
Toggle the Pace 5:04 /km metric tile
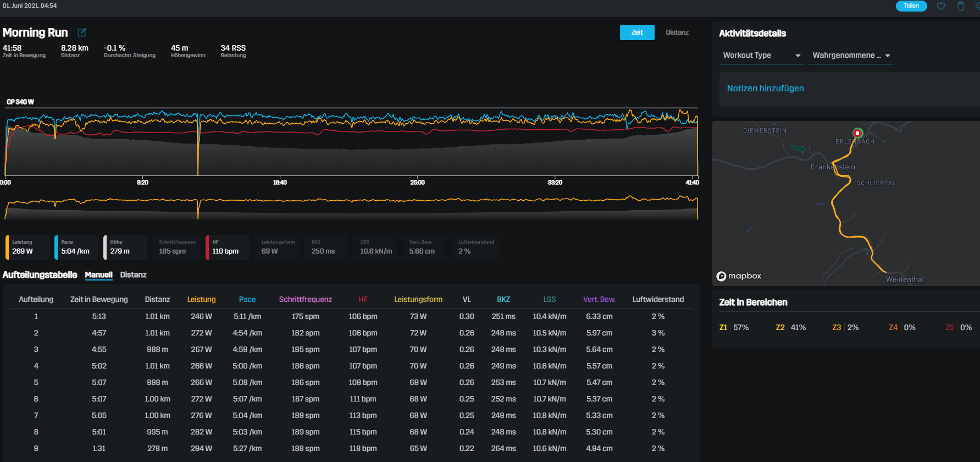[x=76, y=247]
